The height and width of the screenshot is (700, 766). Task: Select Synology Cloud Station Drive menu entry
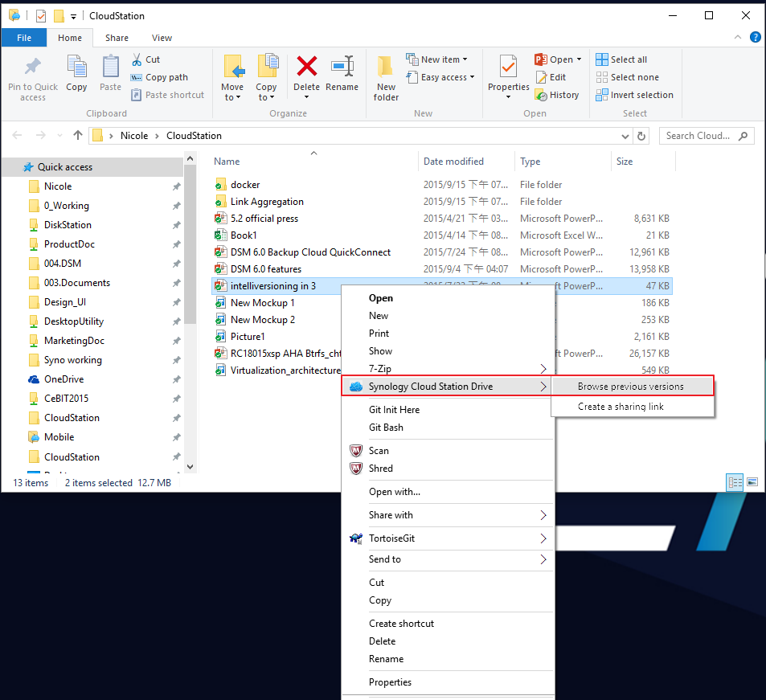tap(447, 387)
